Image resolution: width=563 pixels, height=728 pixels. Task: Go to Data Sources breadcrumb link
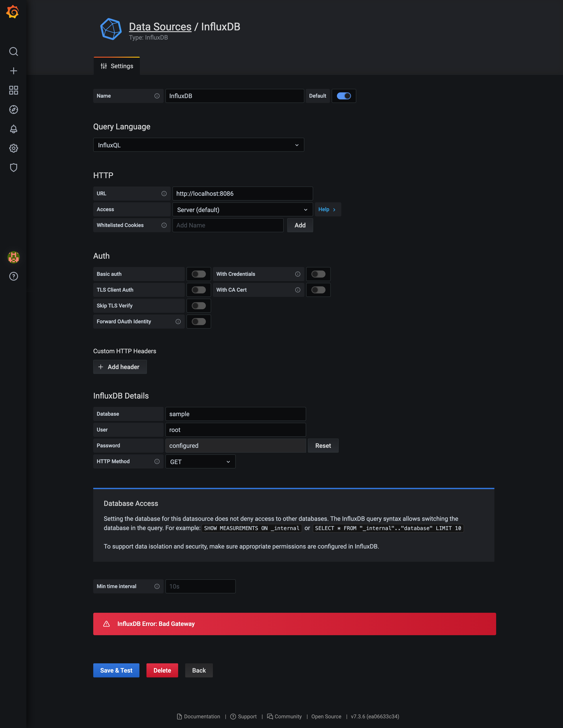coord(160,27)
